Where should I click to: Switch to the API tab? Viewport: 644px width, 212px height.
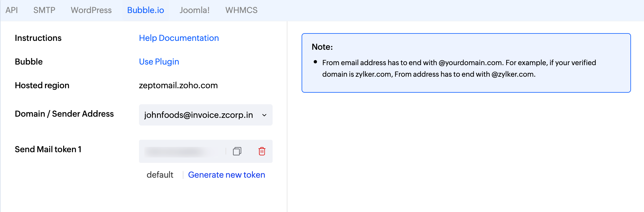12,10
